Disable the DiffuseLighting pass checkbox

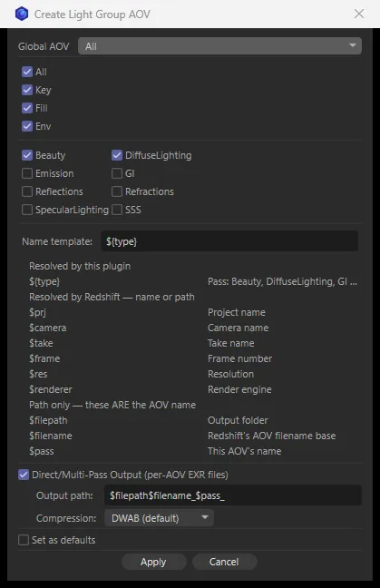click(117, 155)
